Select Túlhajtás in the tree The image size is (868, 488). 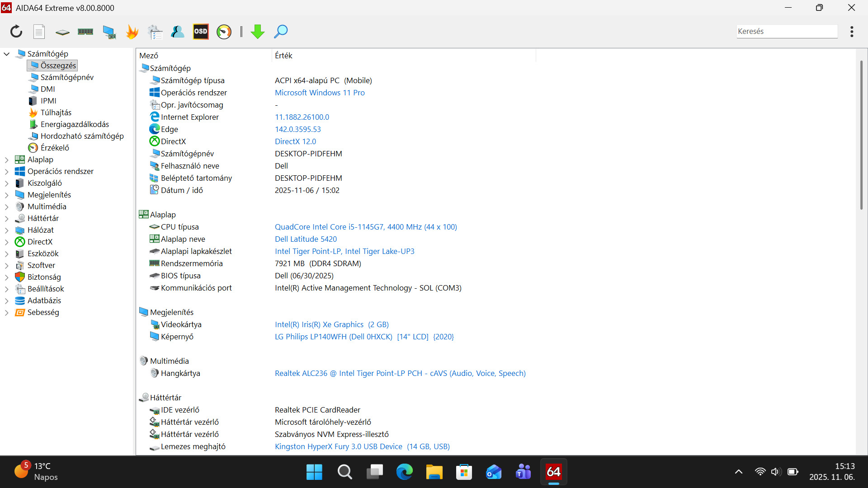point(56,113)
